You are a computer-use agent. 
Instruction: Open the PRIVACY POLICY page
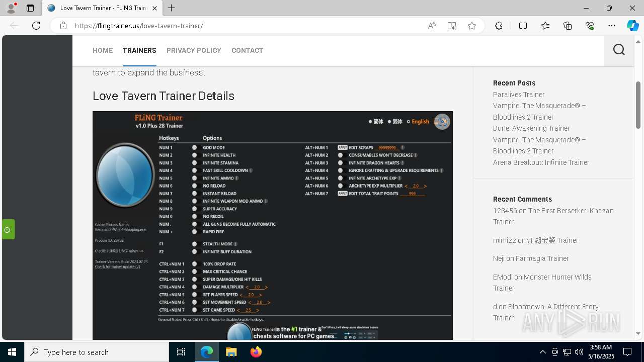(194, 50)
